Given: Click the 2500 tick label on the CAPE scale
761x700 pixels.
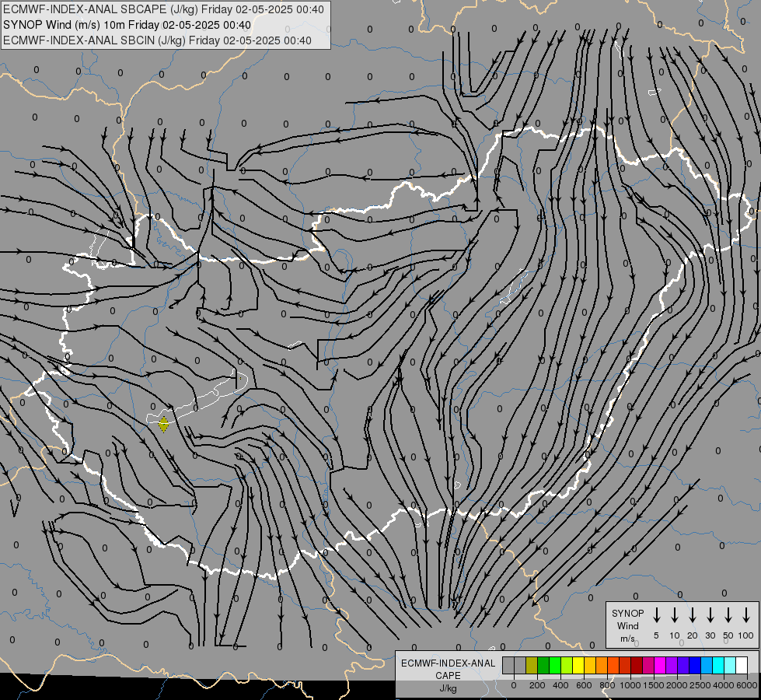Looking at the screenshot, I should [700, 685].
